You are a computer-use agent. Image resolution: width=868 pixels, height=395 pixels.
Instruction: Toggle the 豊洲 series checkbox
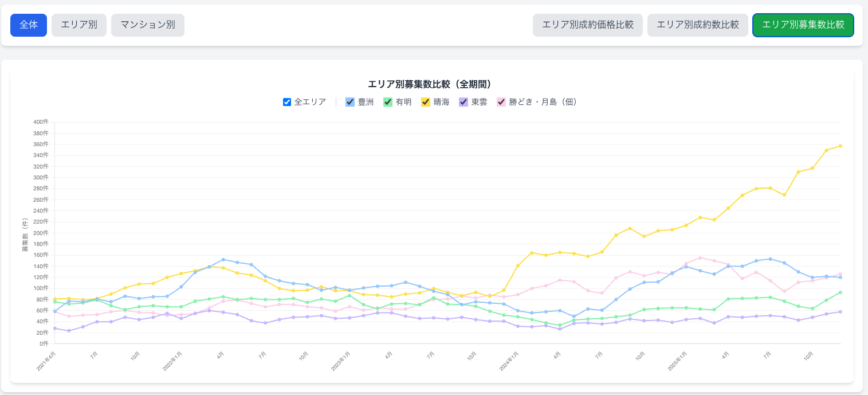350,102
